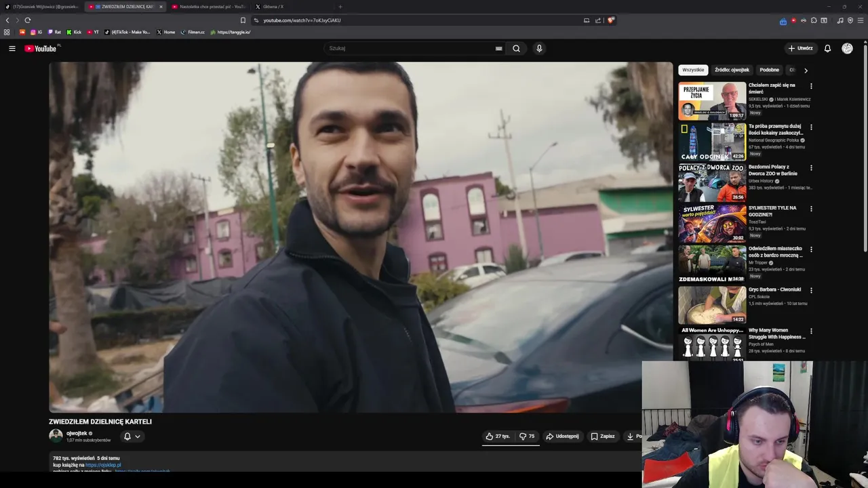868x488 pixels.
Task: Click the Utwórz create button
Action: point(801,48)
